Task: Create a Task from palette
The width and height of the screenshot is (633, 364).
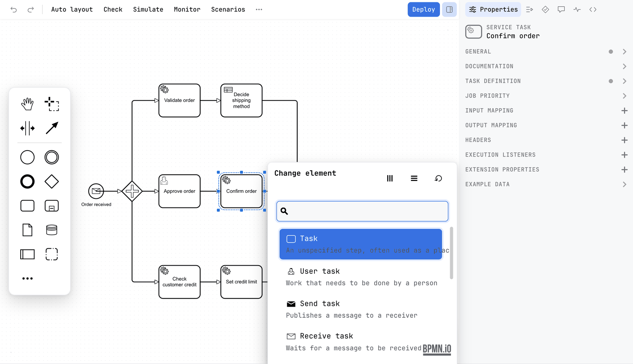Action: click(27, 206)
